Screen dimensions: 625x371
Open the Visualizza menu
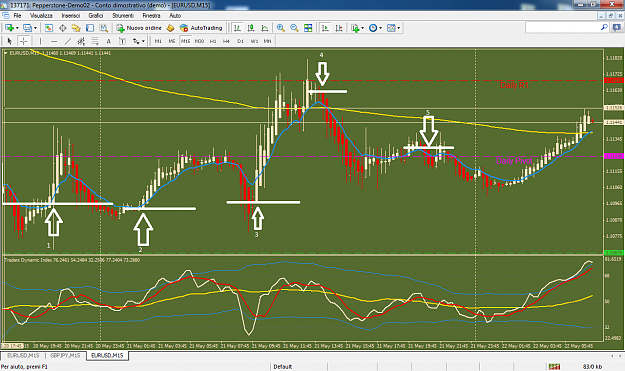pos(41,16)
